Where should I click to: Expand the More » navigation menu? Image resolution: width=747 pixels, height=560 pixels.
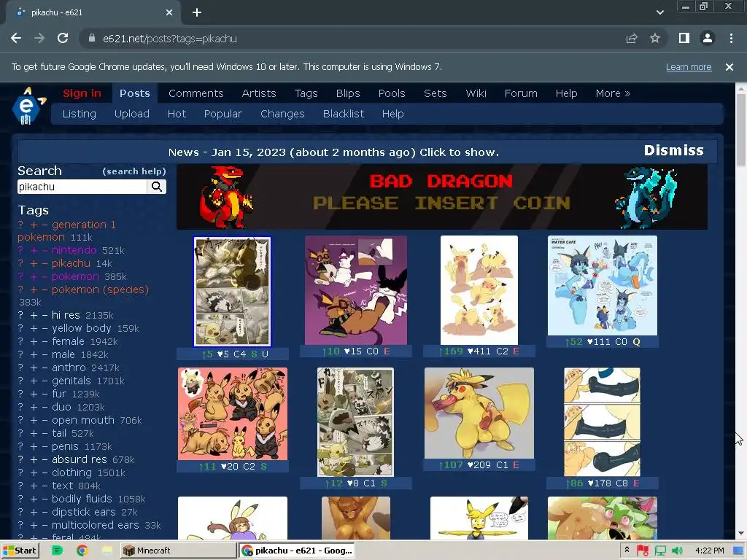click(613, 93)
